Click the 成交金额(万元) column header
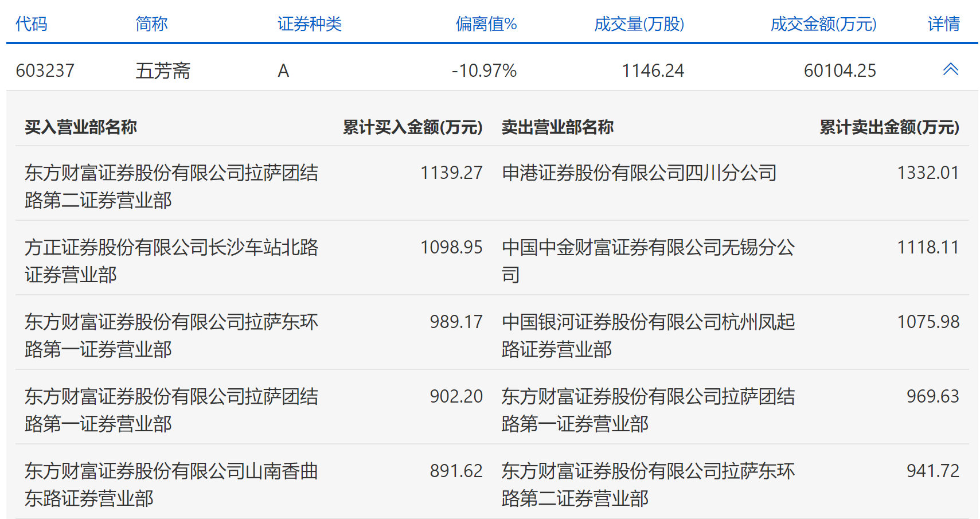 pyautogui.click(x=823, y=24)
